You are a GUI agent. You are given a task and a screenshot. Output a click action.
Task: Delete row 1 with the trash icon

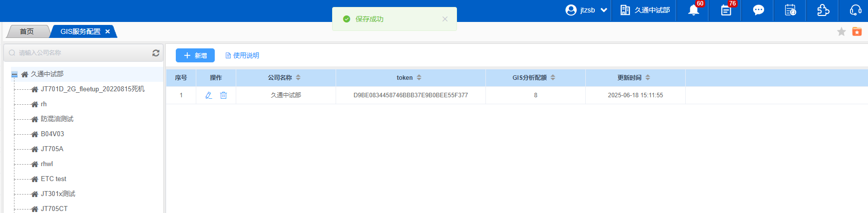[223, 95]
